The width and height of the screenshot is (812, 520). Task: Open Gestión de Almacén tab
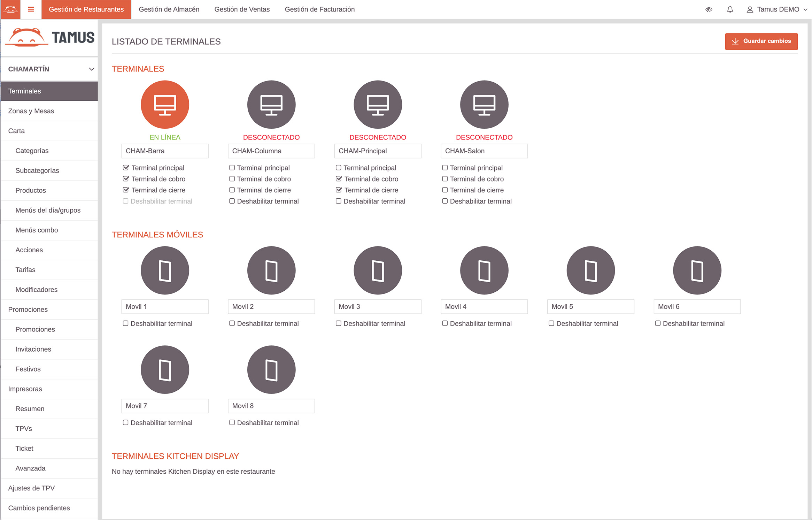169,9
